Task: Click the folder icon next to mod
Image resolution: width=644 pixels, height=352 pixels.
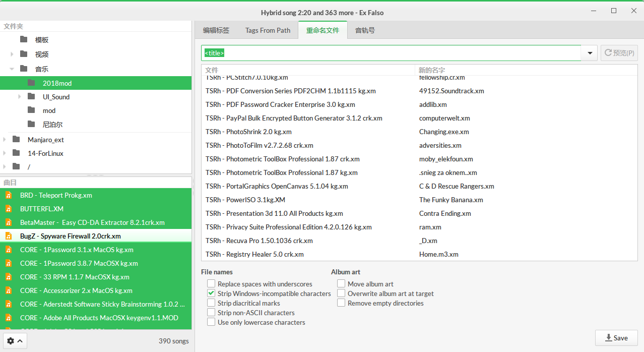Action: pyautogui.click(x=31, y=110)
